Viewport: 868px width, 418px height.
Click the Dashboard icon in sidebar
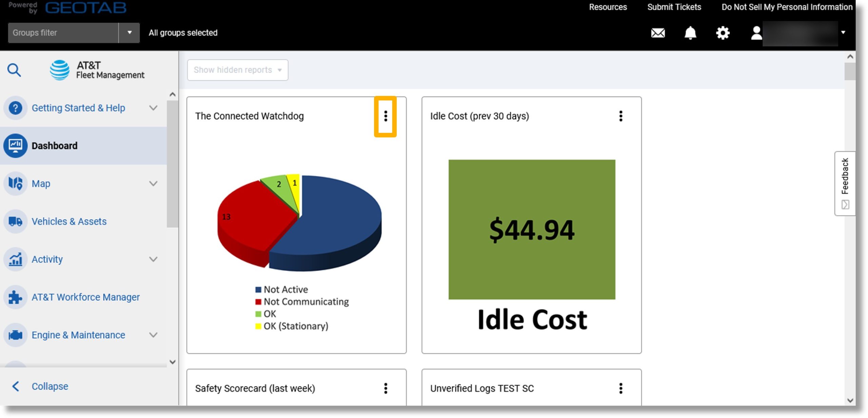click(15, 145)
